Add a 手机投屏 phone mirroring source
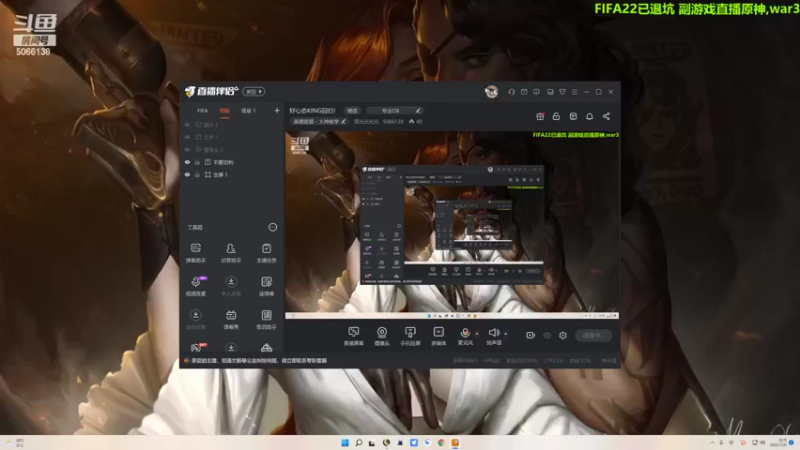 (410, 336)
